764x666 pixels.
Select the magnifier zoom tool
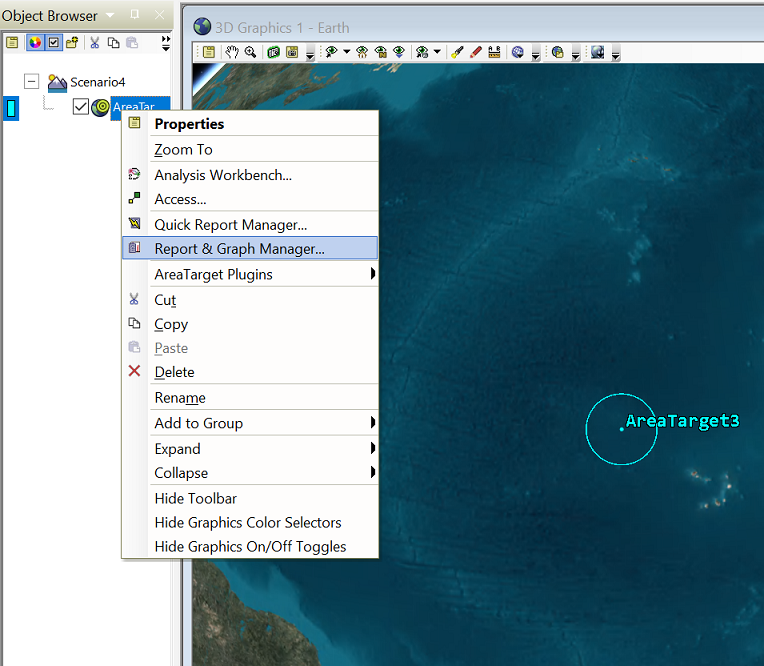pos(250,52)
